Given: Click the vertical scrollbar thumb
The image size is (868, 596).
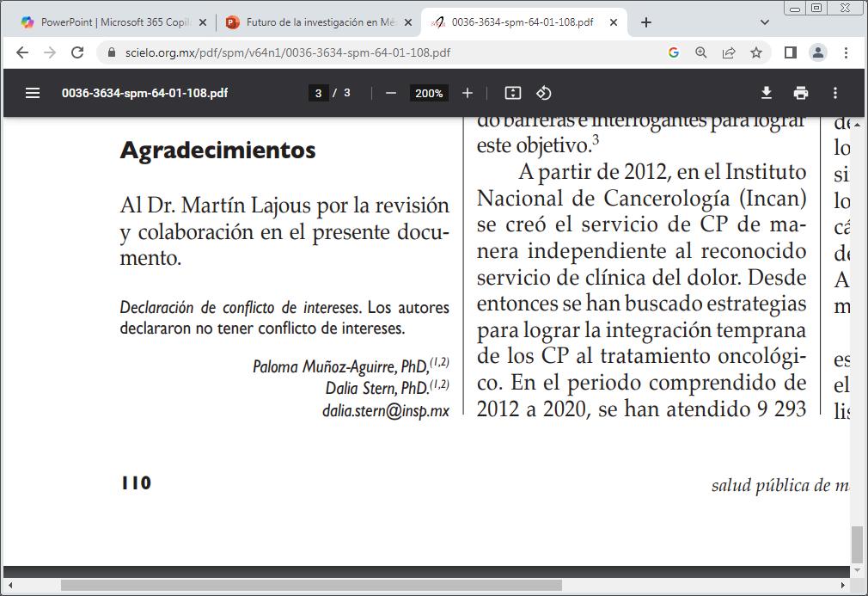Looking at the screenshot, I should [x=857, y=544].
